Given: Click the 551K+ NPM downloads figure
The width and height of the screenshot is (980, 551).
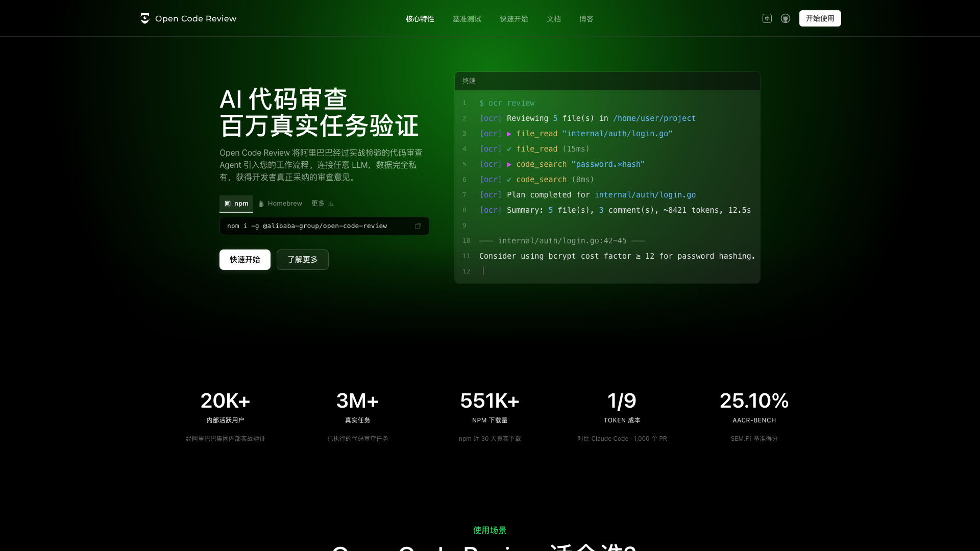Looking at the screenshot, I should click(x=489, y=401).
